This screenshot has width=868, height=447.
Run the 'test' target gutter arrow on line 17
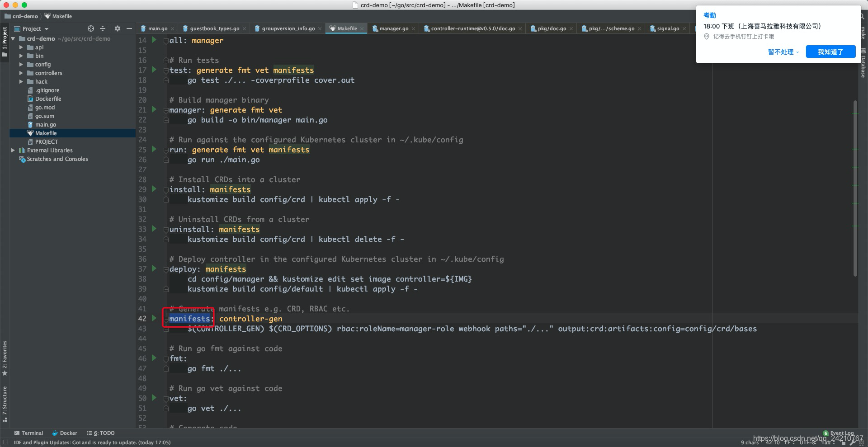coord(154,70)
